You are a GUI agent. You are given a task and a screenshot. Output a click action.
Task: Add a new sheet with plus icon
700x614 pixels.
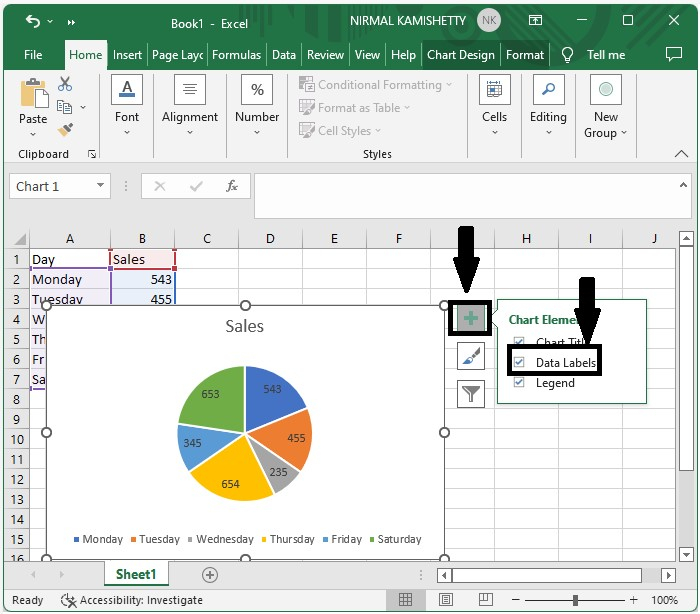click(210, 575)
